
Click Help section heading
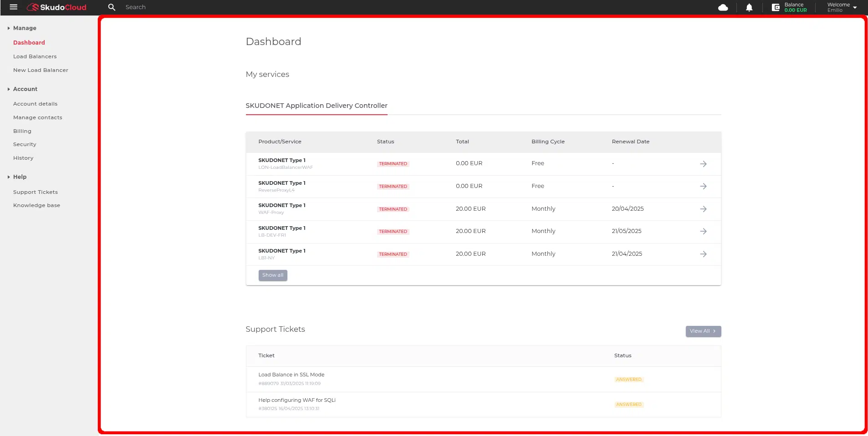(x=20, y=177)
